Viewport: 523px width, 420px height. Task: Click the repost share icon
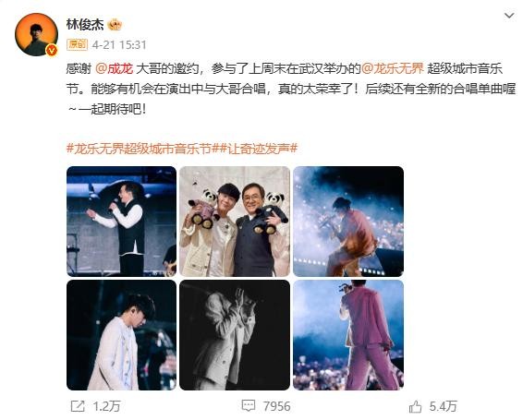(78, 406)
